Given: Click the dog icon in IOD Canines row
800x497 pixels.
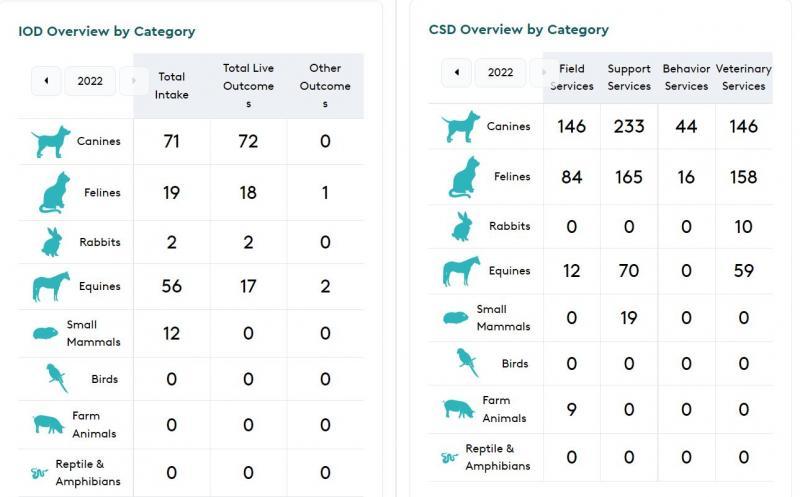Looking at the screenshot, I should [x=51, y=141].
